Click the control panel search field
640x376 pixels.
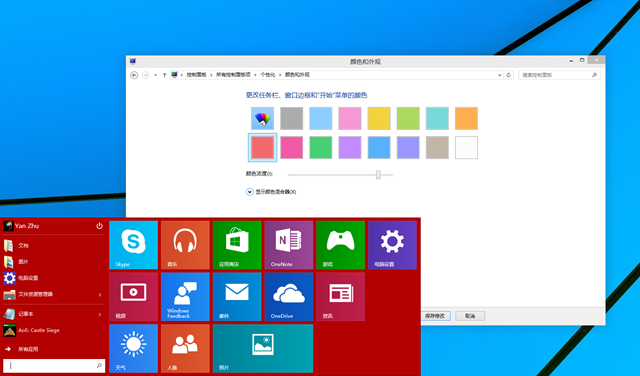coord(559,75)
